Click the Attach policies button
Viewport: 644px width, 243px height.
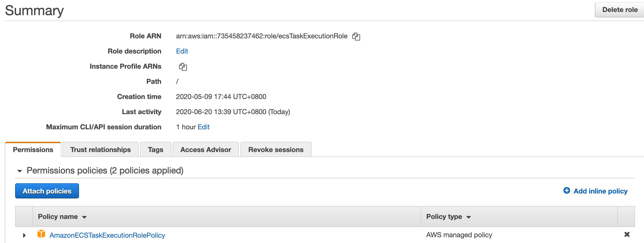tap(47, 191)
